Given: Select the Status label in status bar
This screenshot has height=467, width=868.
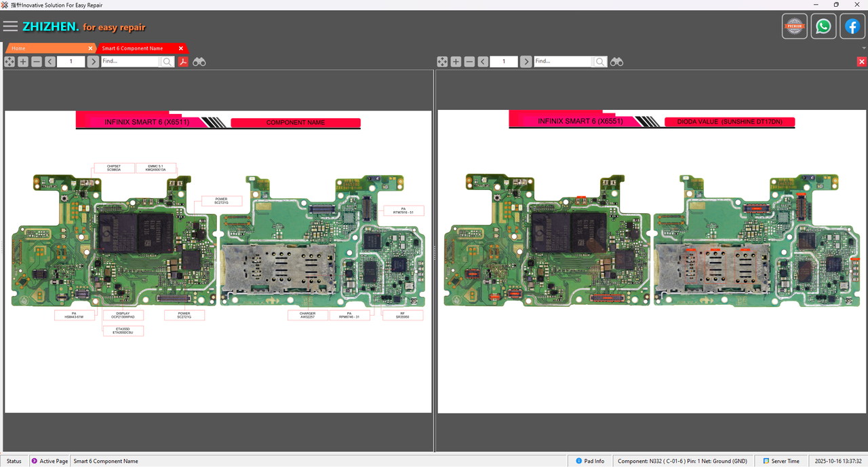Looking at the screenshot, I should coord(14,461).
